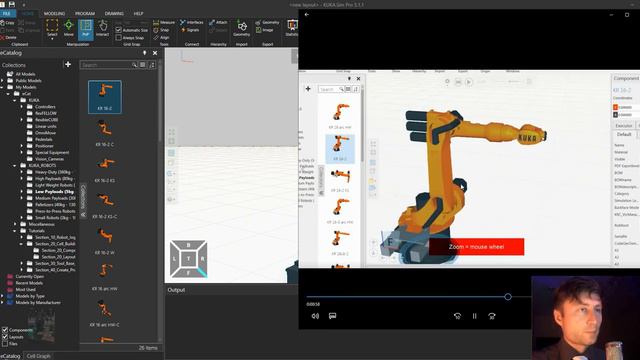Export Geometry from the Export group
The image size is (640, 360).
tap(267, 22)
